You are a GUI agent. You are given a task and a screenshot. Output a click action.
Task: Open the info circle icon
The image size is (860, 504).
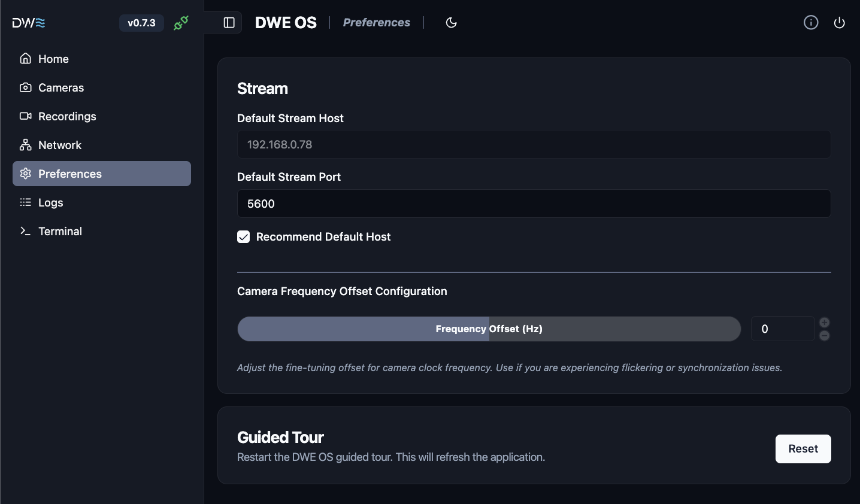pyautogui.click(x=811, y=23)
